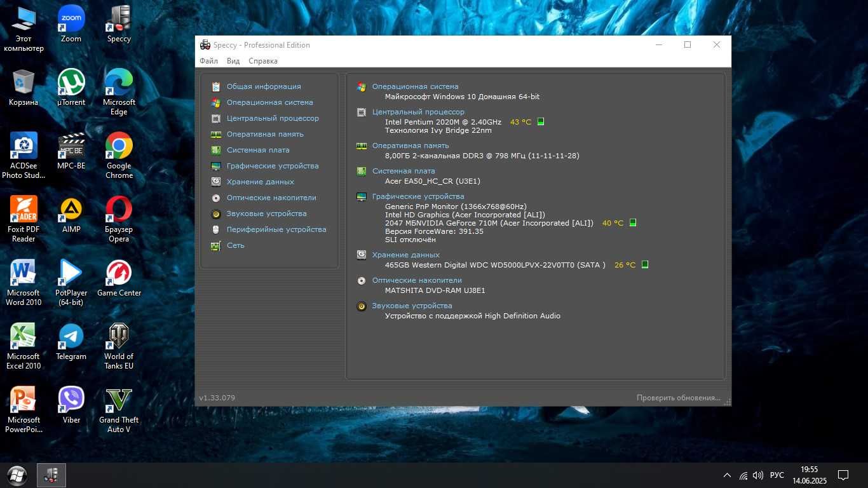The image size is (868, 488).
Task: Open the Справка menu
Action: 263,61
